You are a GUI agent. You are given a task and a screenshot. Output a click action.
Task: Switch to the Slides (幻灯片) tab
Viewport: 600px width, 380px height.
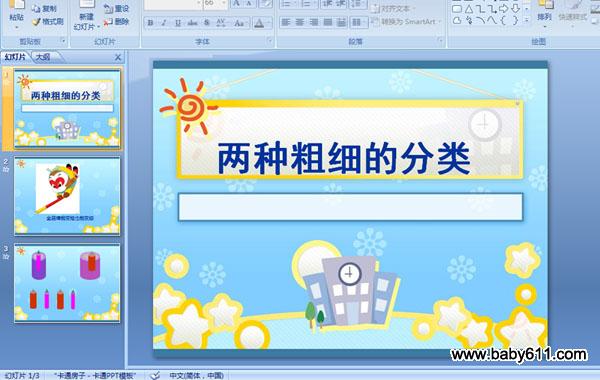coord(15,57)
